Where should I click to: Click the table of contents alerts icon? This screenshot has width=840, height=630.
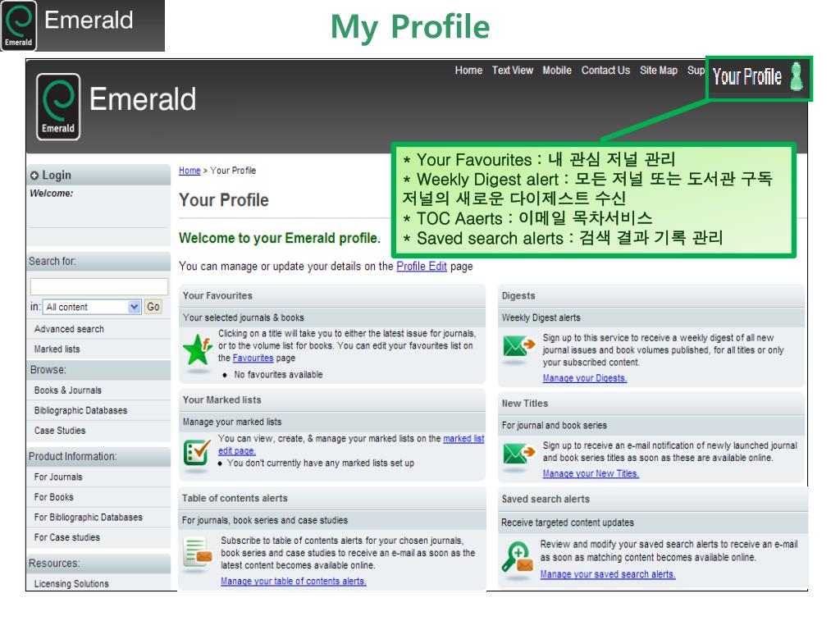click(x=197, y=552)
